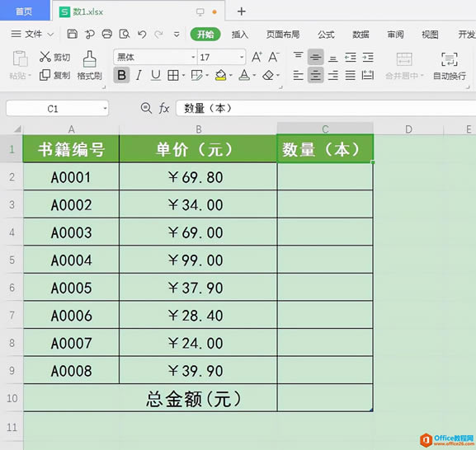Click the increase font size icon
476x450 pixels.
257,57
